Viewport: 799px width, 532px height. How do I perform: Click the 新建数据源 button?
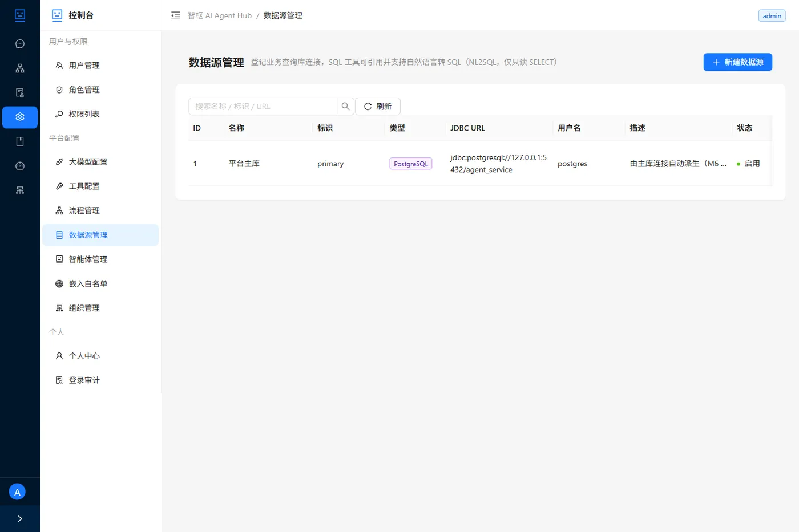(x=737, y=62)
